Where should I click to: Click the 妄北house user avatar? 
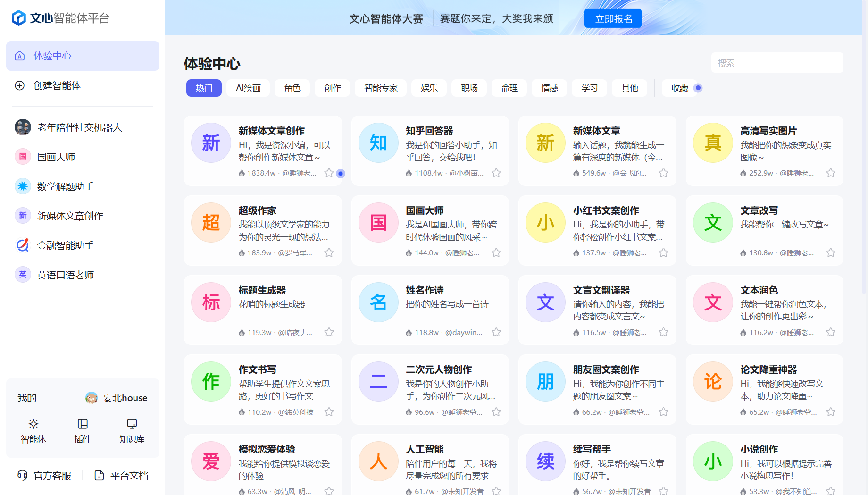coord(92,398)
